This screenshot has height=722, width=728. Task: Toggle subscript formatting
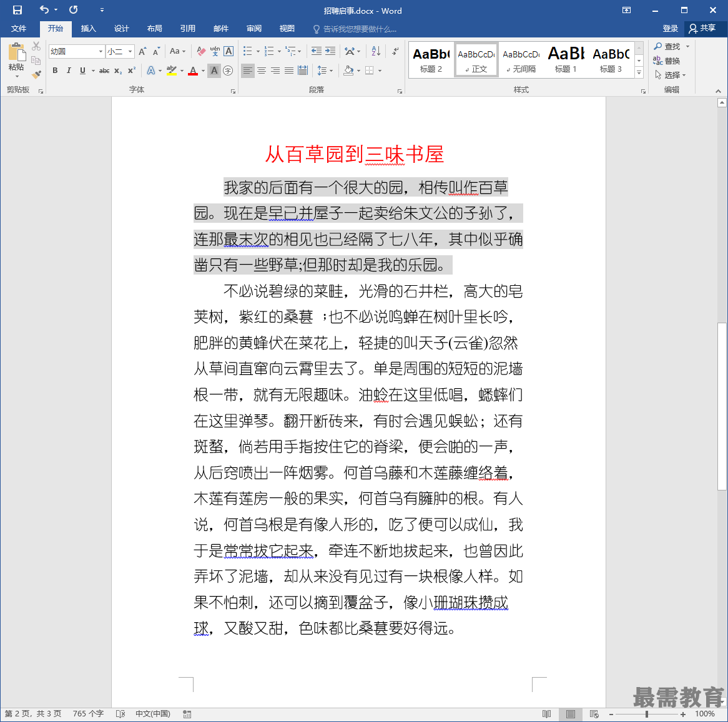118,71
